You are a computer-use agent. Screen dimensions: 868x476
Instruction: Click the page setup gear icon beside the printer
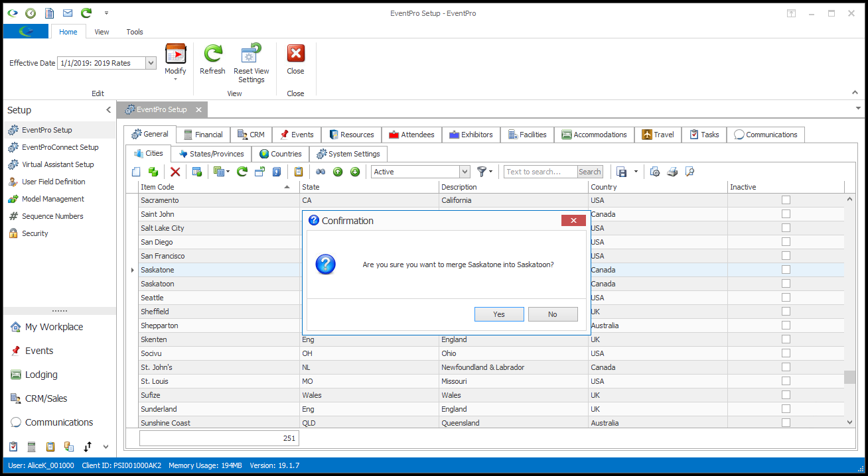click(655, 172)
